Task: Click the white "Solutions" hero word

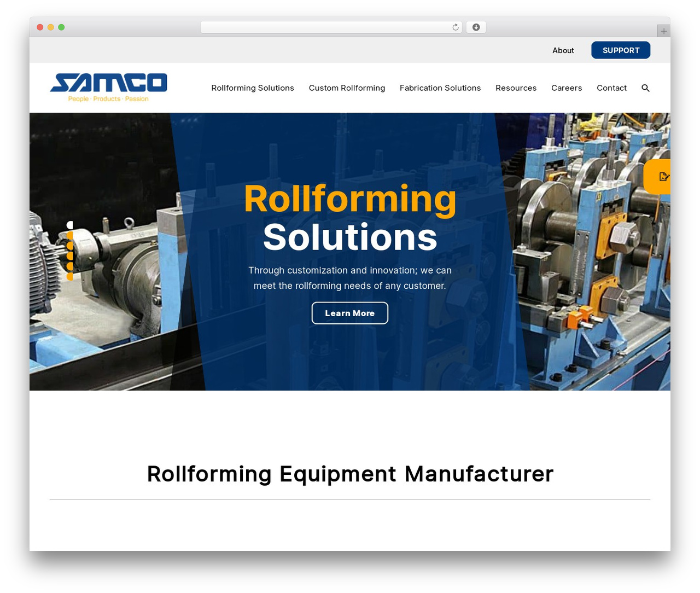Action: (x=350, y=237)
